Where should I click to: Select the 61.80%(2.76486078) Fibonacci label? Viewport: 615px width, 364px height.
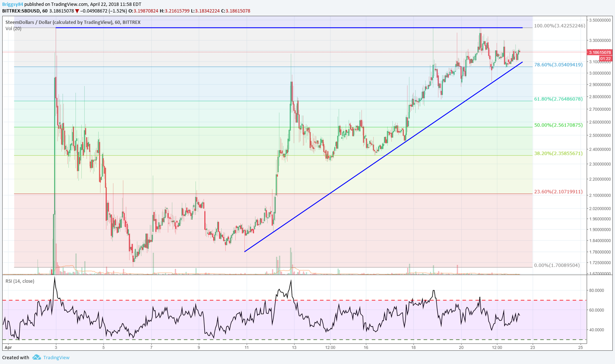click(558, 99)
